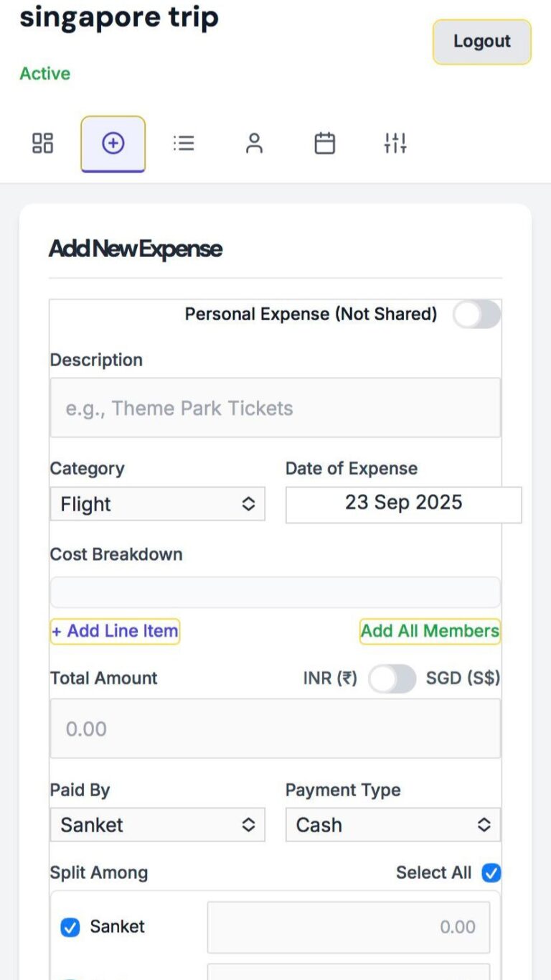
Task: Open the Paid By dropdown
Action: pyautogui.click(x=157, y=825)
